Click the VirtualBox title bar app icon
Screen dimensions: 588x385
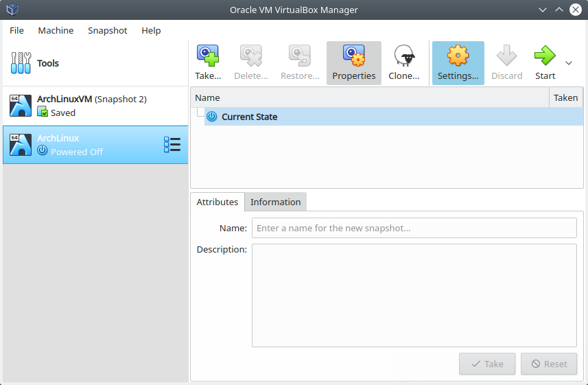12,10
